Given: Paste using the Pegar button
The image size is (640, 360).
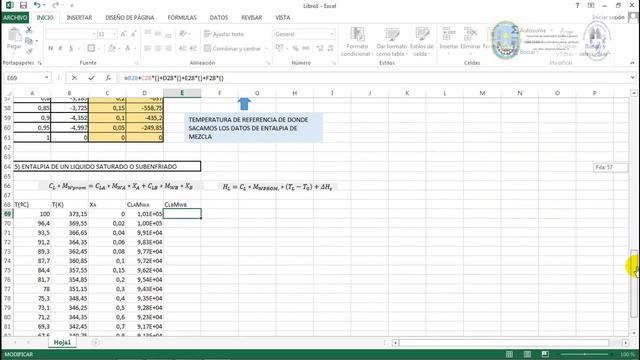Looking at the screenshot, I should click(x=14, y=39).
